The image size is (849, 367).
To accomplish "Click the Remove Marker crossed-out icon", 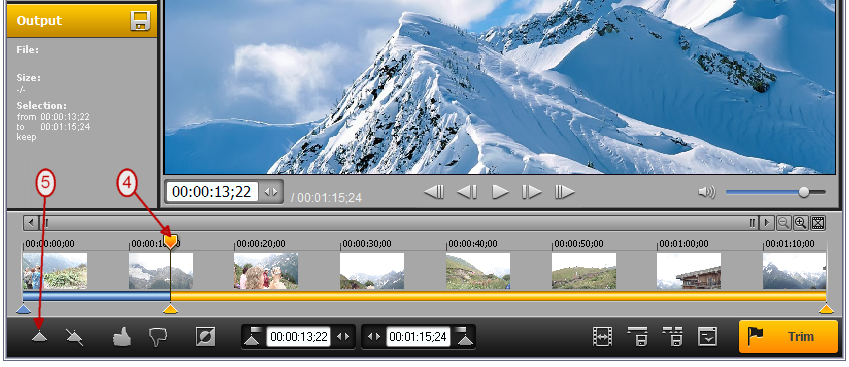I will (74, 337).
